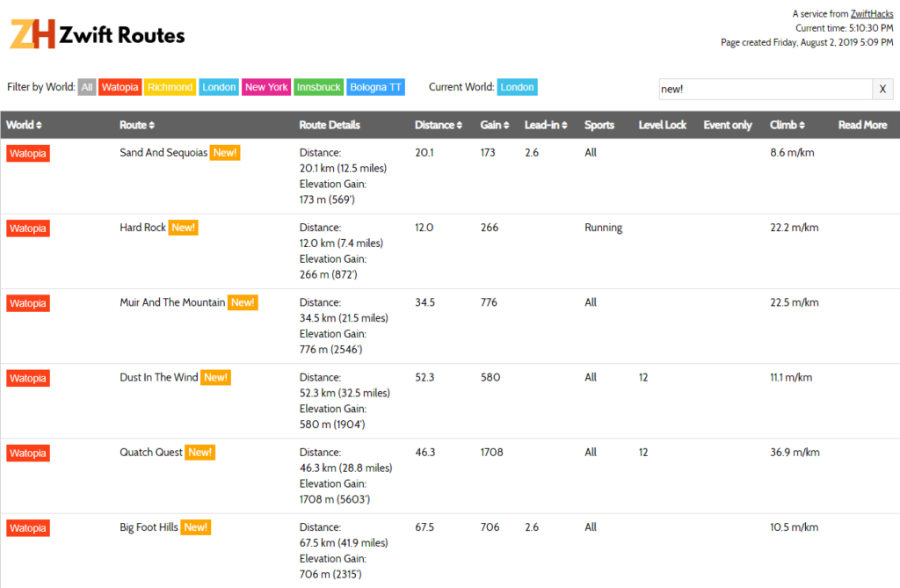
Task: Filter routes by Bologna TT world
Action: pos(375,87)
